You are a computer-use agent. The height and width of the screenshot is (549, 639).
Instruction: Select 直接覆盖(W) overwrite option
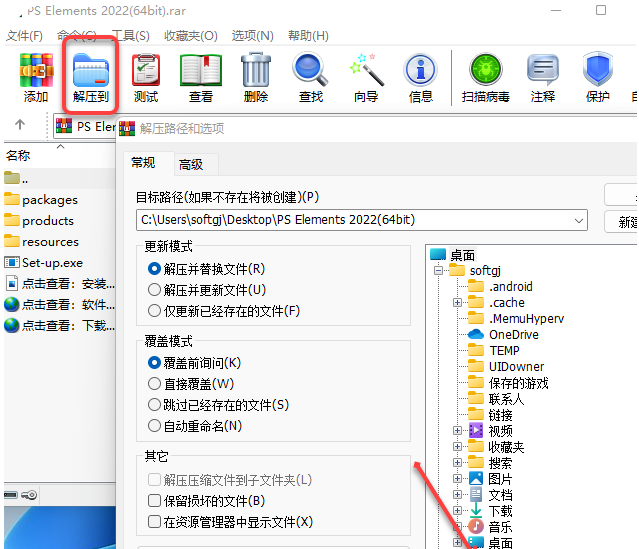[x=155, y=383]
